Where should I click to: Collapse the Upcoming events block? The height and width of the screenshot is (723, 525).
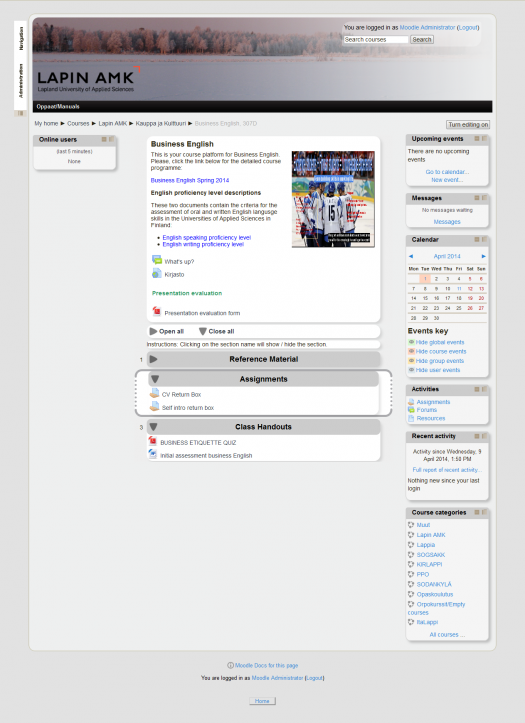coord(477,138)
